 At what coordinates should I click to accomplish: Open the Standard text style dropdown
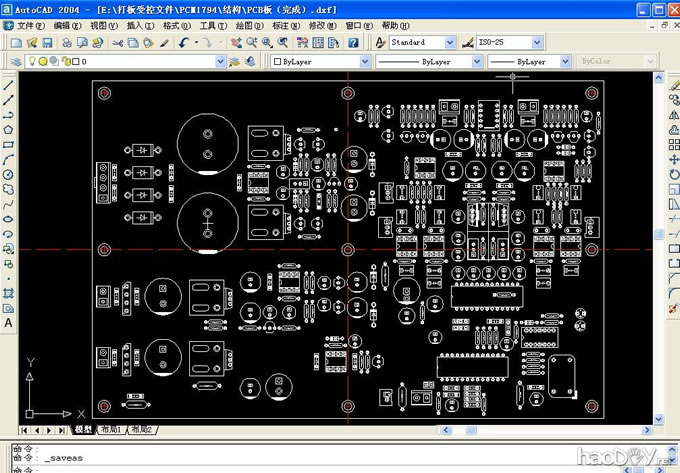pyautogui.click(x=450, y=43)
